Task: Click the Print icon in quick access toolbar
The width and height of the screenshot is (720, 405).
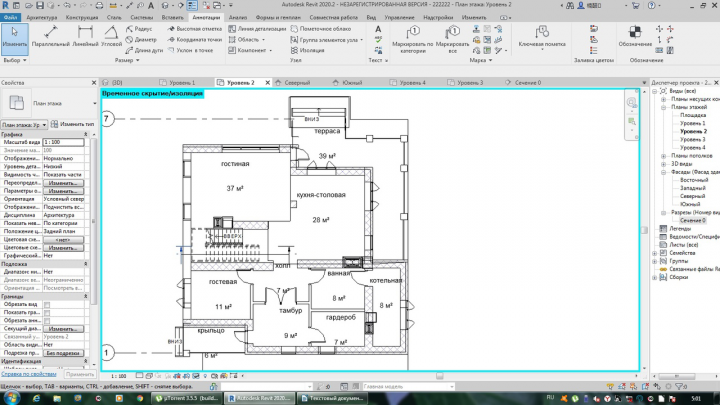Action: pos(99,6)
